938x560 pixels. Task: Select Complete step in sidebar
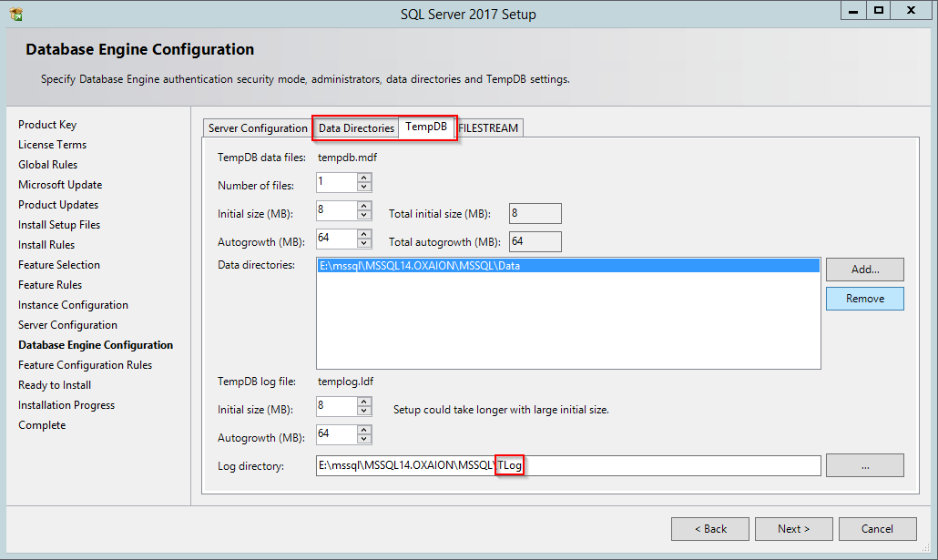(42, 425)
